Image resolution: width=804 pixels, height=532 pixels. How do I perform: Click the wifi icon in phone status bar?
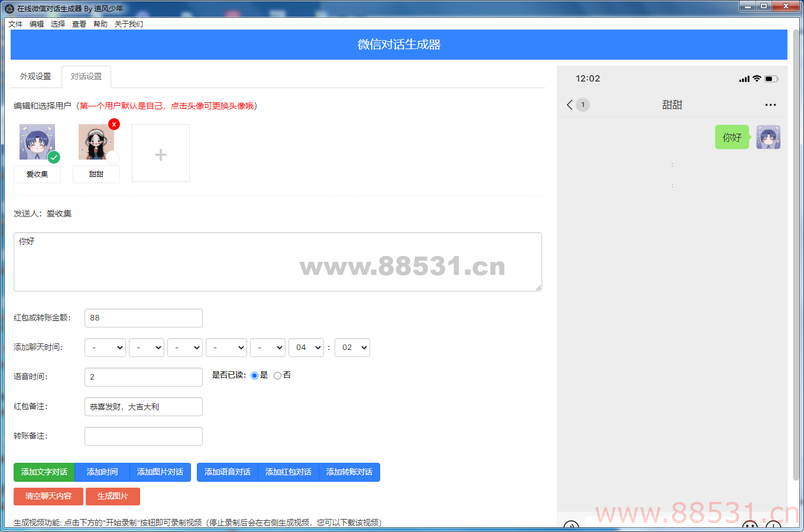(x=757, y=79)
